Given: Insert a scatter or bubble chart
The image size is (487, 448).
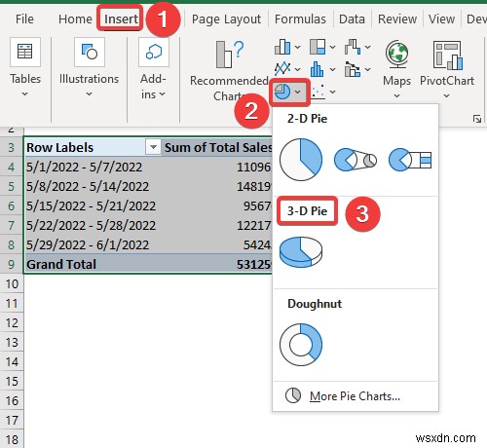Looking at the screenshot, I should (x=318, y=92).
